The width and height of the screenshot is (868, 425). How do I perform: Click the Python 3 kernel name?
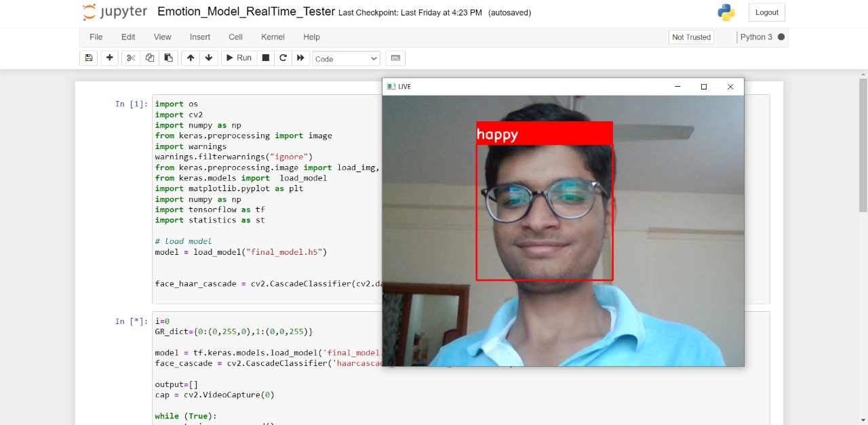(x=756, y=37)
